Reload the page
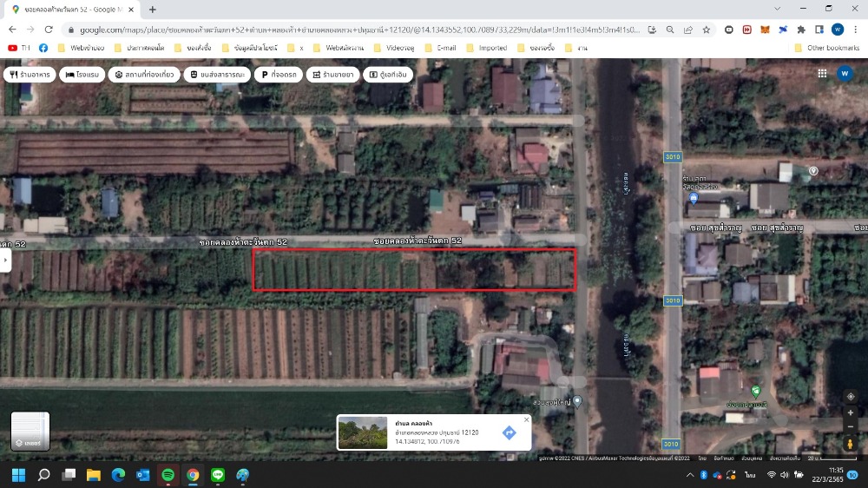868x488 pixels. click(48, 30)
